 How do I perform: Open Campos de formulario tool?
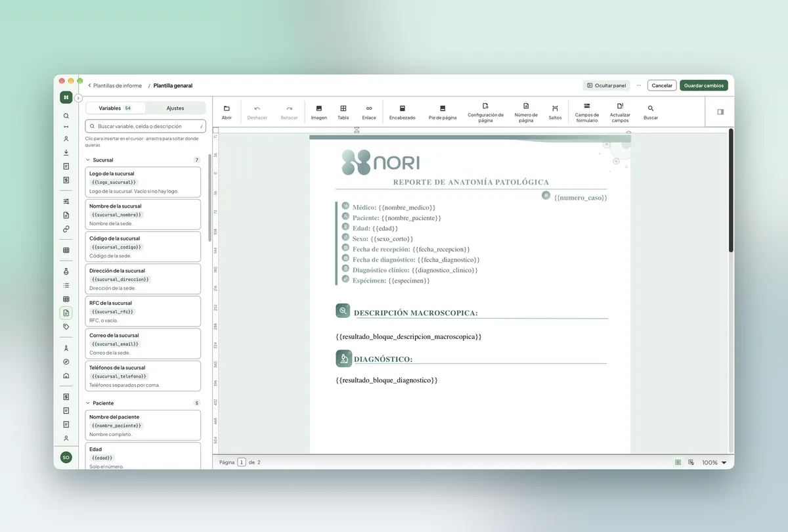tap(586, 112)
